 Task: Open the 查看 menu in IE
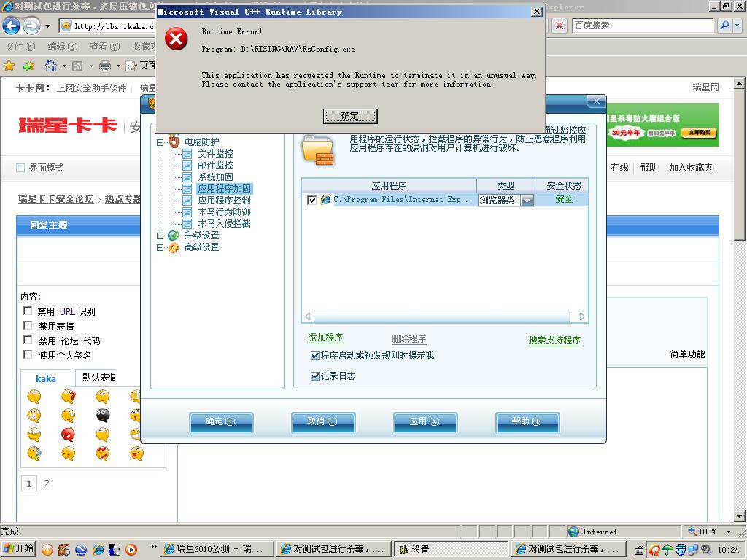click(105, 46)
